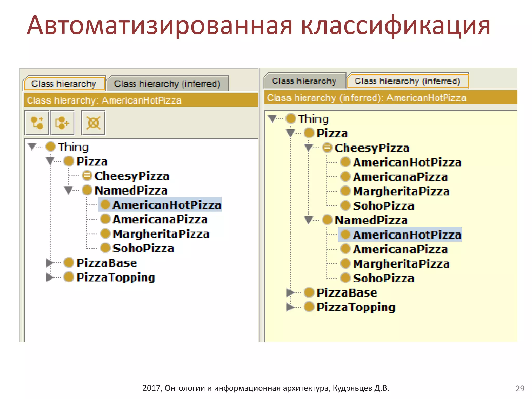This screenshot has height=399, width=532.
Task: Collapse NamedPizza node in left tree
Action: pos(68,190)
